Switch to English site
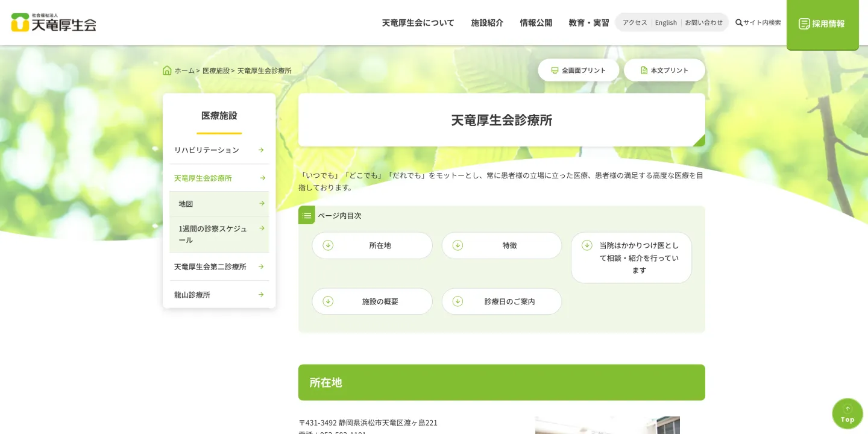 666,22
